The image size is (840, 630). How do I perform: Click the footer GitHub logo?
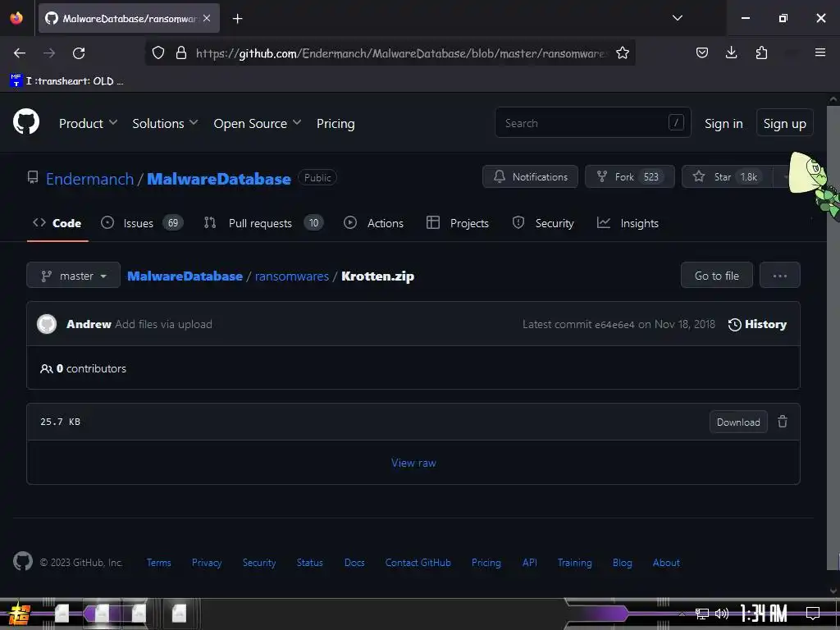coord(23,561)
